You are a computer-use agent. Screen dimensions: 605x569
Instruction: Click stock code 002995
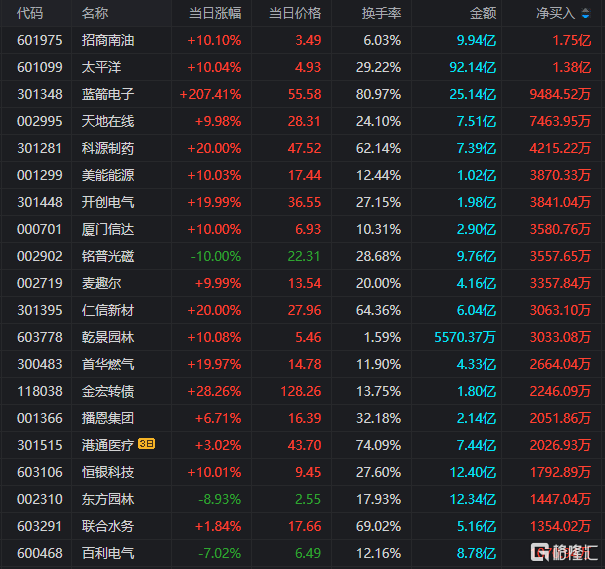[40, 121]
